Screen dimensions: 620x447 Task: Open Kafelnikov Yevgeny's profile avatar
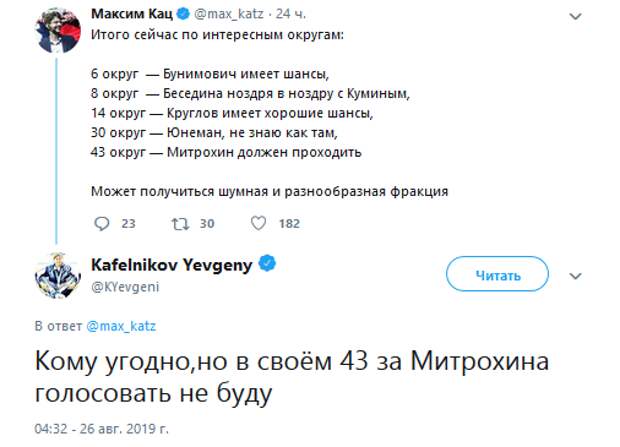pyautogui.click(x=56, y=274)
